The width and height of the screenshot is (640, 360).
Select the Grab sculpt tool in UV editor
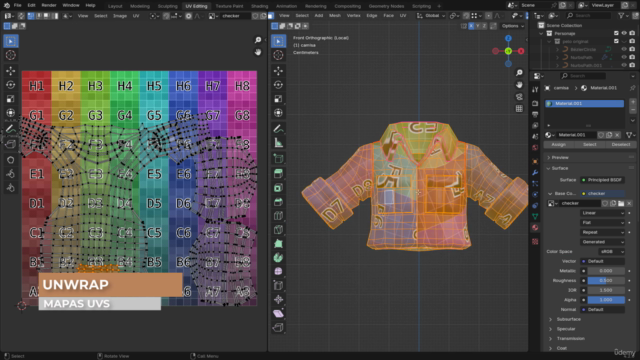11,160
